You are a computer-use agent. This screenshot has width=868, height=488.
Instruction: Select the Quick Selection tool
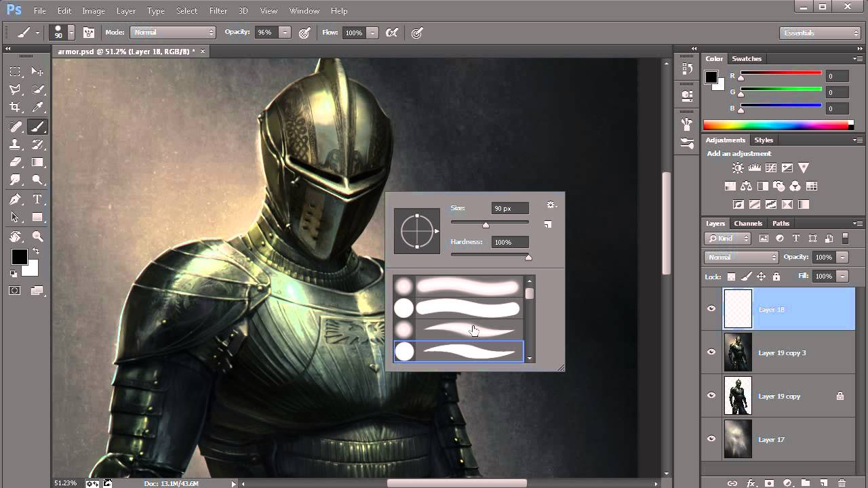(x=38, y=89)
